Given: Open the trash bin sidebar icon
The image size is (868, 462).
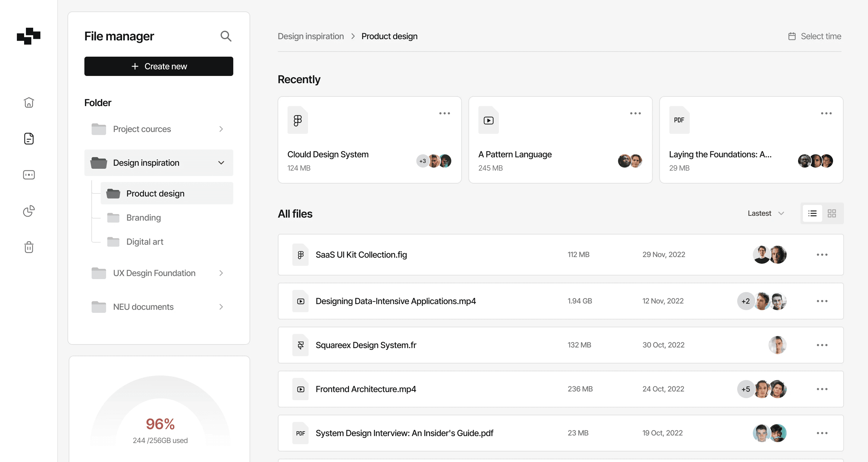Looking at the screenshot, I should pyautogui.click(x=29, y=247).
